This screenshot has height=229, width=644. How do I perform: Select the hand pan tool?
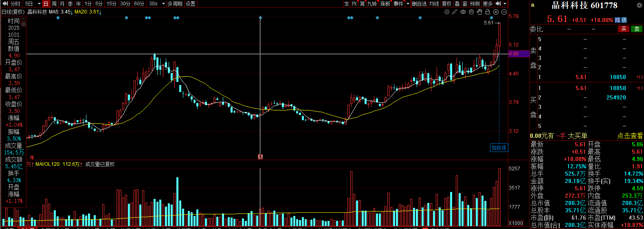pyautogui.click(x=479, y=12)
